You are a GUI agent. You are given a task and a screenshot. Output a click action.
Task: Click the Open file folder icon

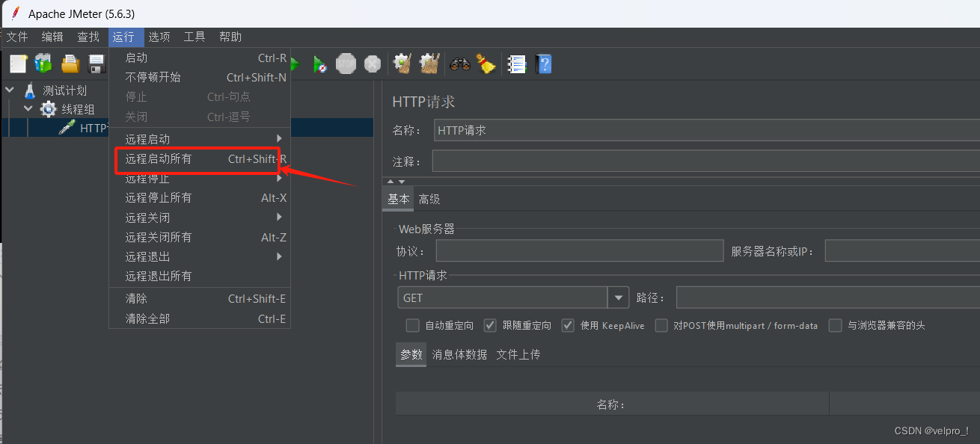tap(70, 64)
